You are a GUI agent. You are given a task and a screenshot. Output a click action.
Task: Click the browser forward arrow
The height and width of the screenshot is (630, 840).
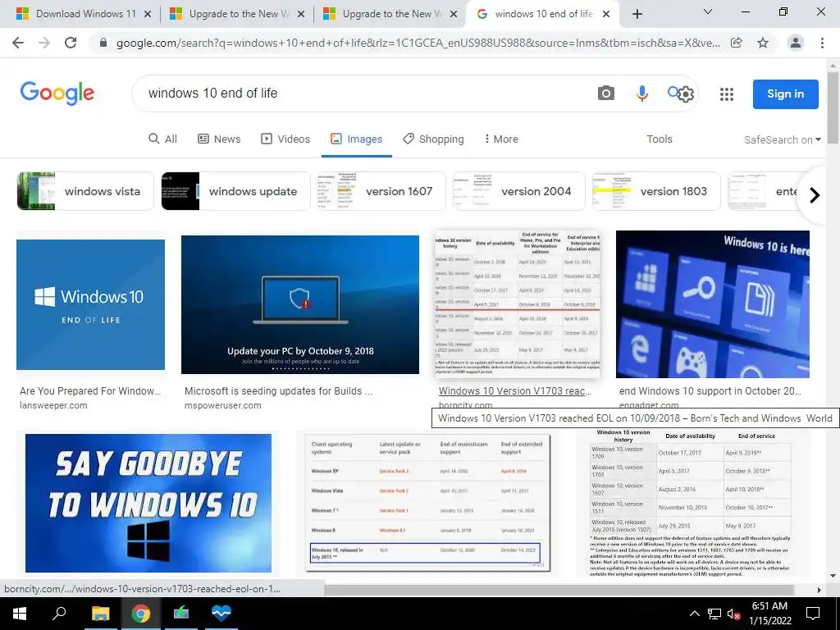44,43
